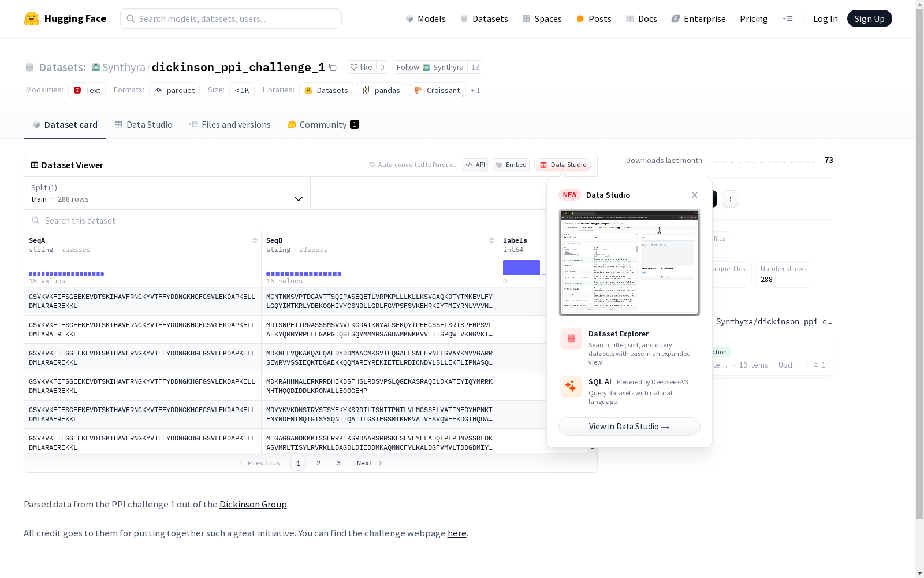Select the < 1K size tag

(x=242, y=90)
